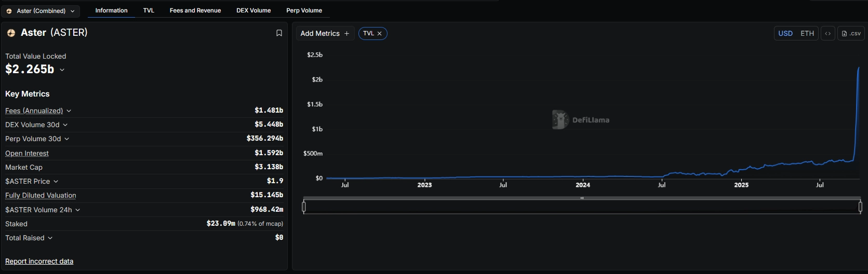Click the right range slider handle
868x274 pixels.
pyautogui.click(x=860, y=207)
